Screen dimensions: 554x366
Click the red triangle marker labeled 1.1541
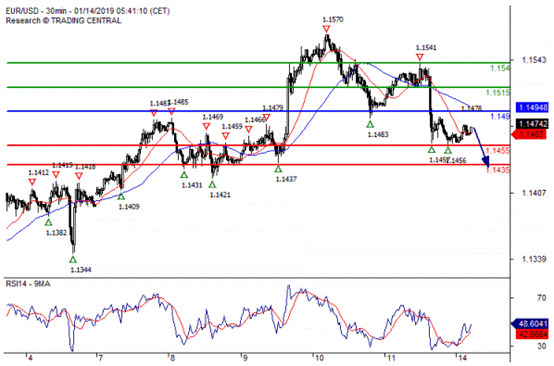point(419,57)
